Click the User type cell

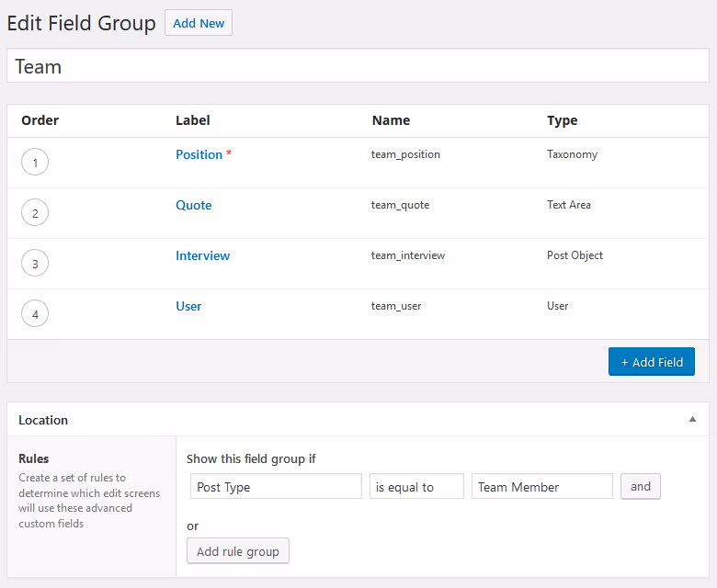click(557, 306)
